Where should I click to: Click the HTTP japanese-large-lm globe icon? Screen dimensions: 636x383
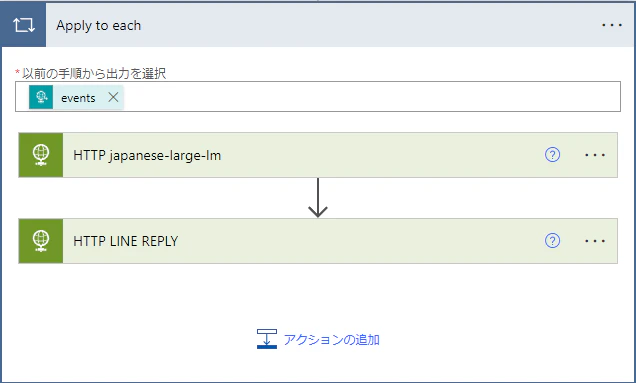[x=41, y=155]
